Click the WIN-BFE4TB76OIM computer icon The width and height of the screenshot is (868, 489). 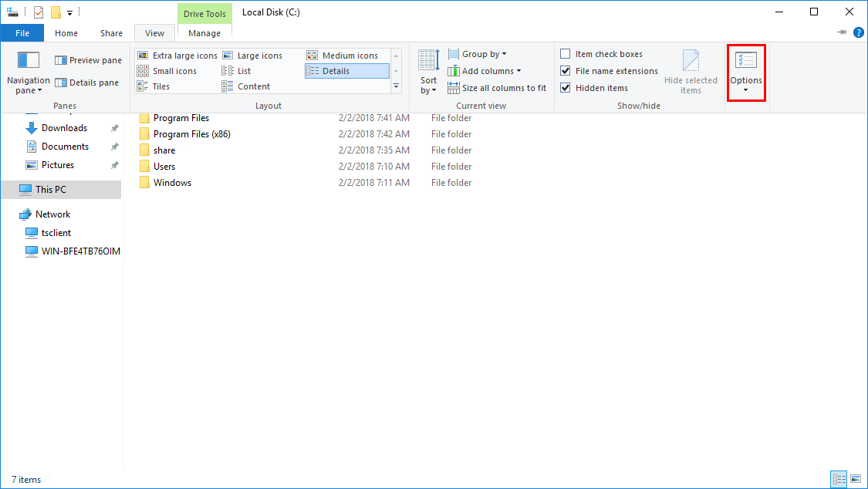pos(32,251)
